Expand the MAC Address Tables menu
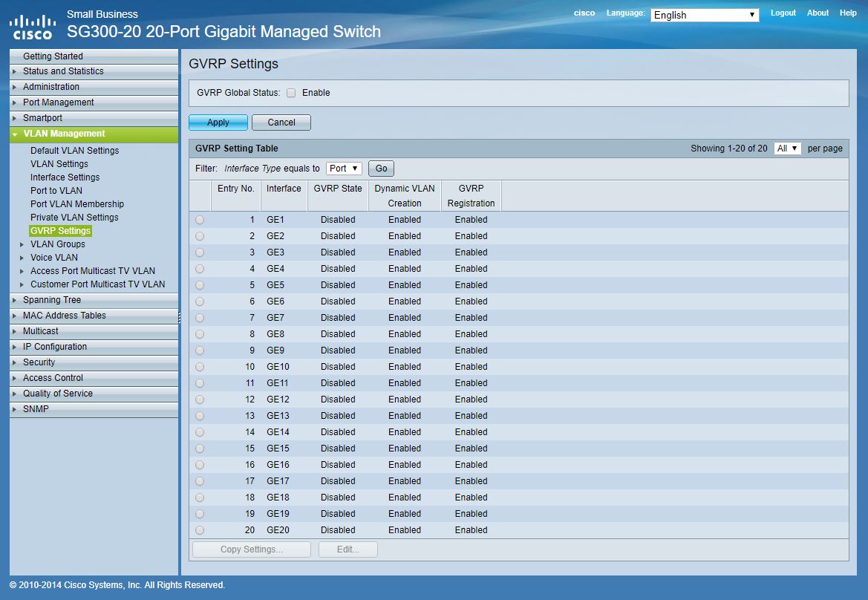 click(x=94, y=316)
